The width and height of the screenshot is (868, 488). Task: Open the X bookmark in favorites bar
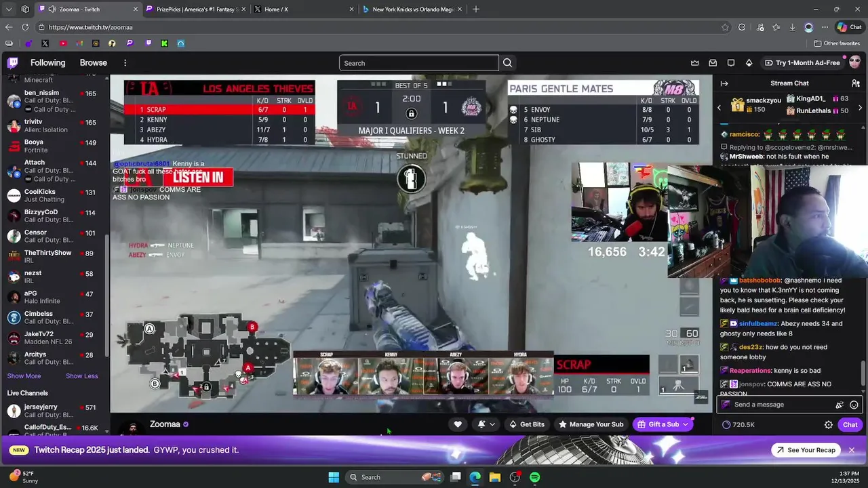coord(45,43)
